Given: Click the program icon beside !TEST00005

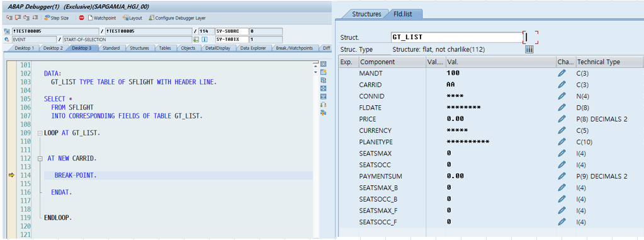Looking at the screenshot, I should pyautogui.click(x=7, y=31).
